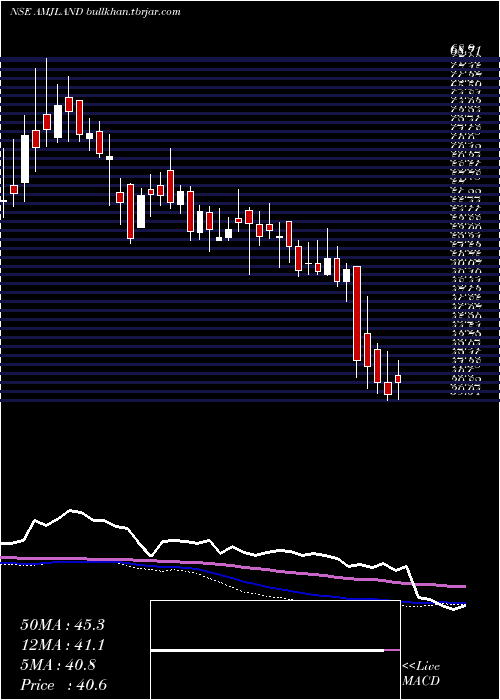Click the '50MA : 45.3' reading
Screen dimensions: 500x700
[x=62, y=625]
